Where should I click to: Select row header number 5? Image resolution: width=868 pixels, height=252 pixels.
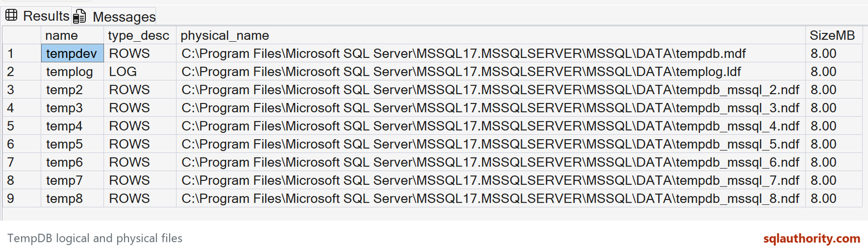pyautogui.click(x=22, y=126)
